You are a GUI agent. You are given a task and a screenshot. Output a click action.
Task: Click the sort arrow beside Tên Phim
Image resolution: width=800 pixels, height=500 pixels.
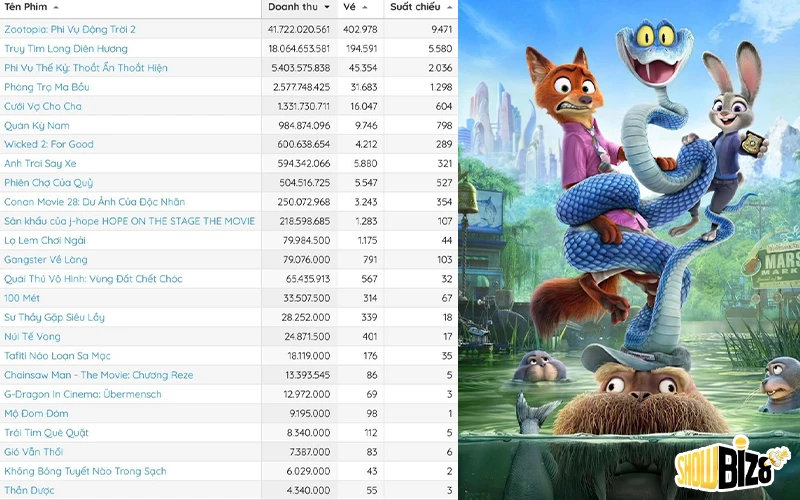coord(55,8)
